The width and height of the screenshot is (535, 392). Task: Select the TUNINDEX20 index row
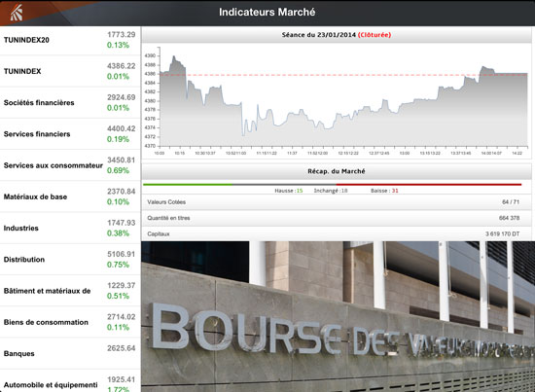click(70, 40)
